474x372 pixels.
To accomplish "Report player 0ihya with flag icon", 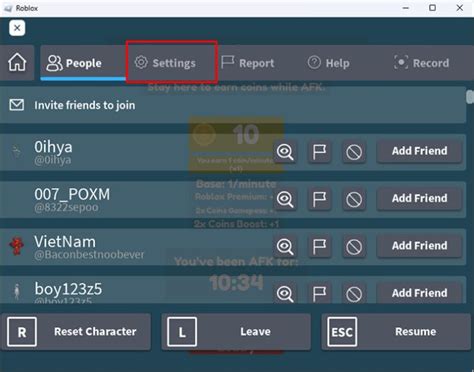I will coord(319,152).
